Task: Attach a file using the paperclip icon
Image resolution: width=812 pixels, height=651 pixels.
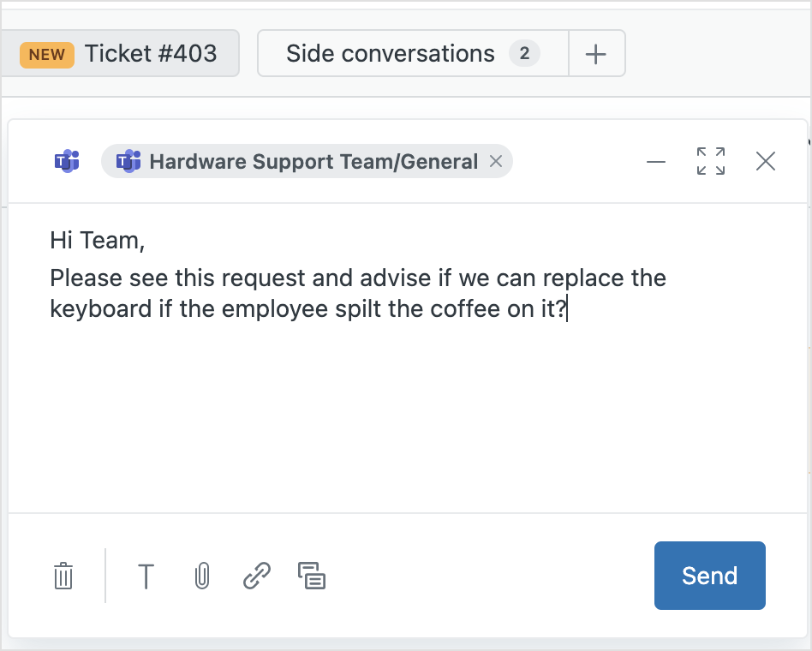Action: [x=201, y=576]
